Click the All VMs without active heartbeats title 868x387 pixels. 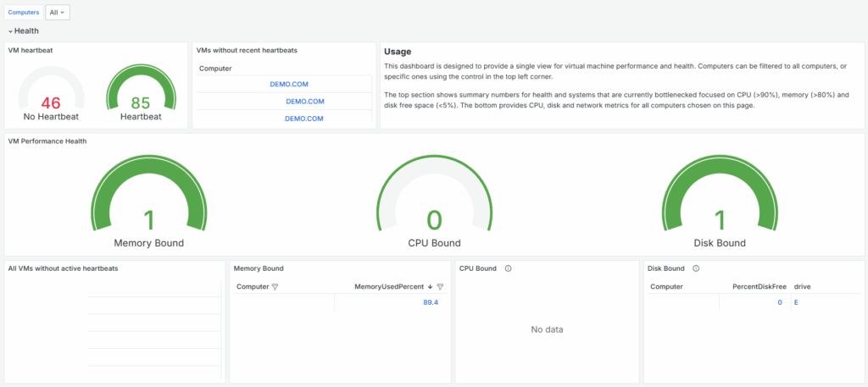[x=63, y=268]
